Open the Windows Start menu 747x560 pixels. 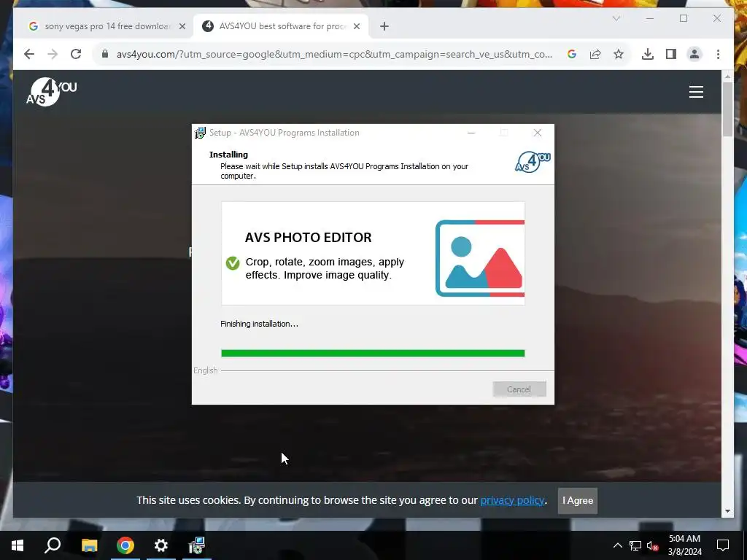coord(18,545)
